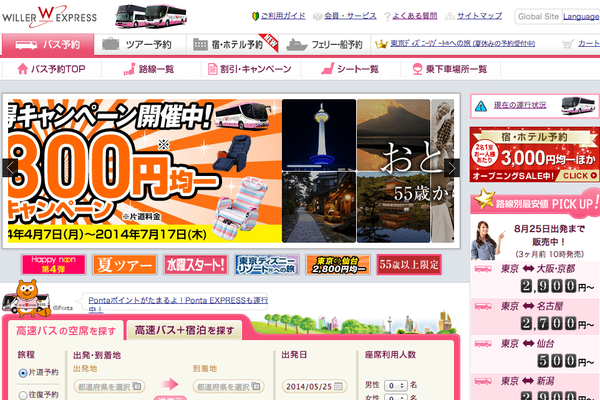The width and height of the screenshot is (600, 400).
Task: Open the 路線一覧 menu item
Action: (x=149, y=69)
